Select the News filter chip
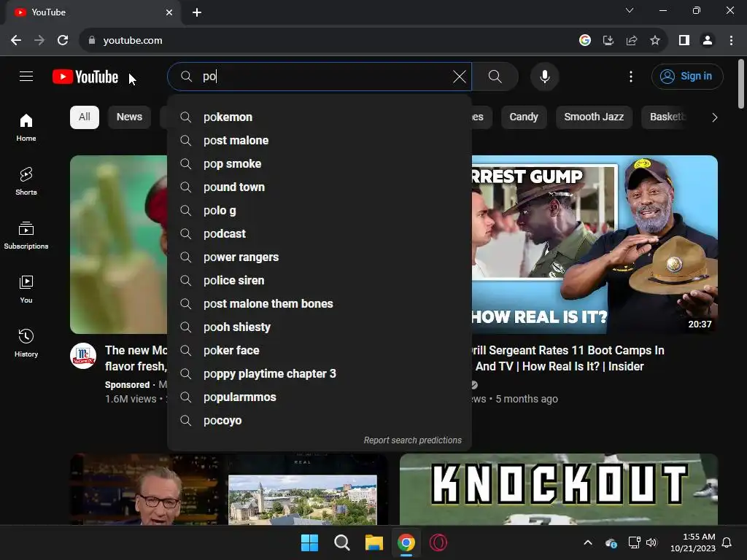The height and width of the screenshot is (560, 747). [129, 117]
